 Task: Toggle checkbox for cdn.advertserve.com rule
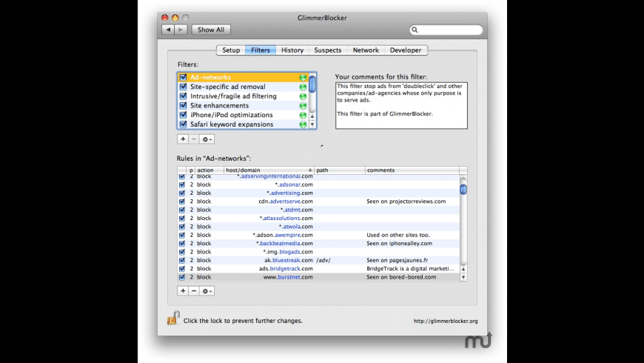(182, 202)
